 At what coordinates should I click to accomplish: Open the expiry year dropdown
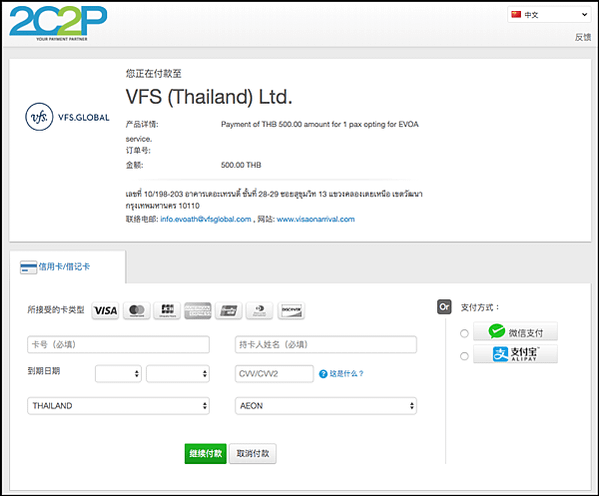(x=178, y=374)
